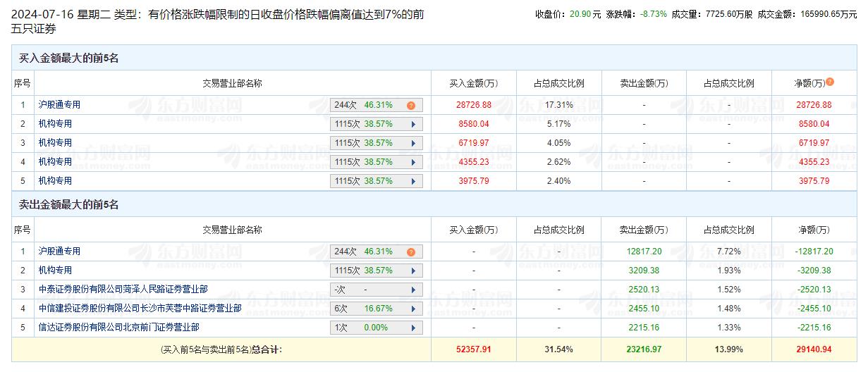This screenshot has width=868, height=372.
Task: Open 沪股通专用 in the top-5 buy table
Action: click(59, 104)
